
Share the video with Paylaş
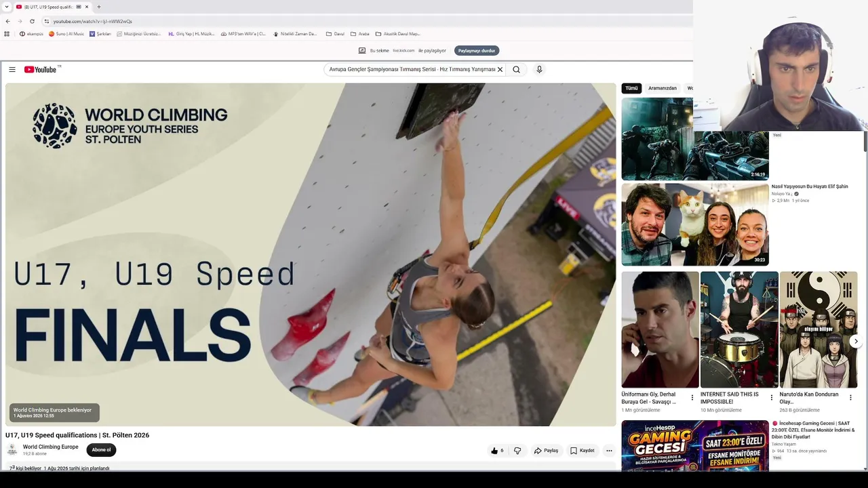(x=546, y=451)
